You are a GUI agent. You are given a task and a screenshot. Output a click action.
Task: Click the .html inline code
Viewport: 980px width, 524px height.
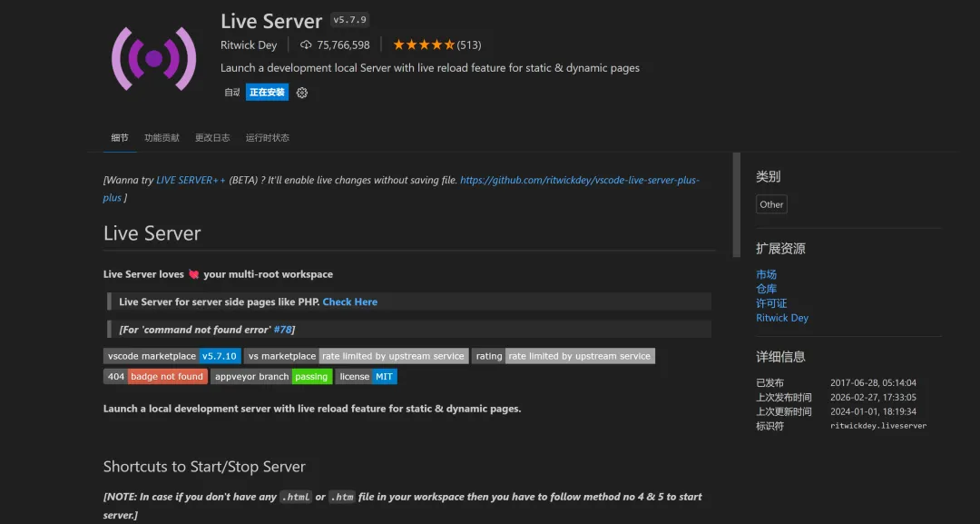(296, 497)
